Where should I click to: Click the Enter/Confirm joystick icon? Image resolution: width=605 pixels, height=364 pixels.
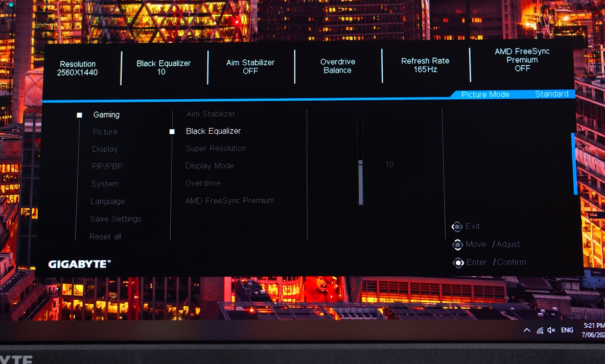point(457,262)
